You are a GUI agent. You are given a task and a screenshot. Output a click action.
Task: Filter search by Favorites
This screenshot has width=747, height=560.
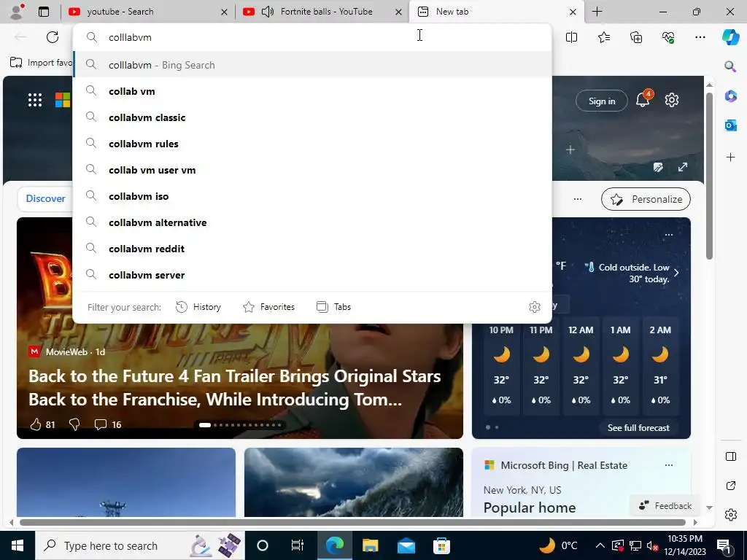tap(268, 307)
